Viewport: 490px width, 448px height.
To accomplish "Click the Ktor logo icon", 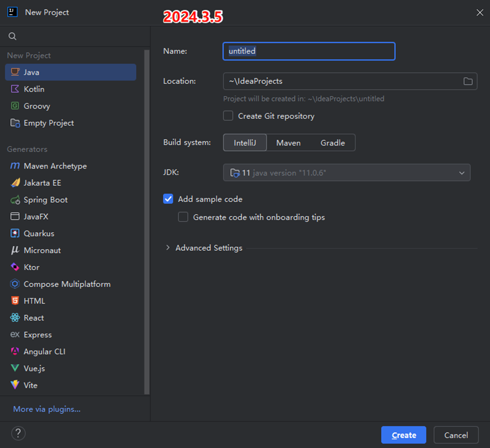I will 15,267.
